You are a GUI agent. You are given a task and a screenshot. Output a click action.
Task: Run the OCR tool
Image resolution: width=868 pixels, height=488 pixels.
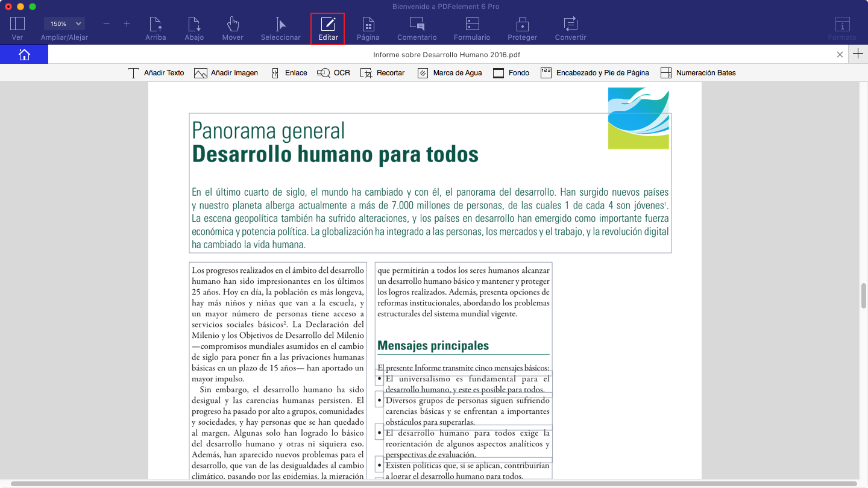coord(334,73)
